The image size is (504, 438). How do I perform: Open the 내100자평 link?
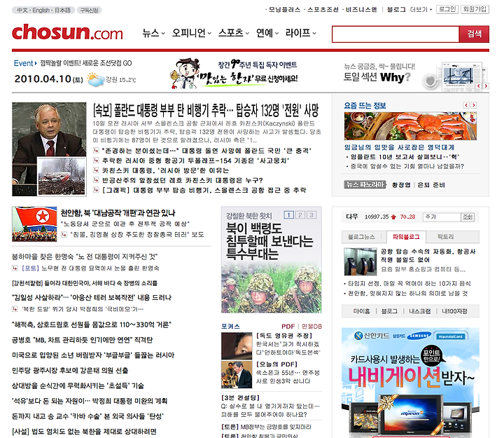(454, 311)
